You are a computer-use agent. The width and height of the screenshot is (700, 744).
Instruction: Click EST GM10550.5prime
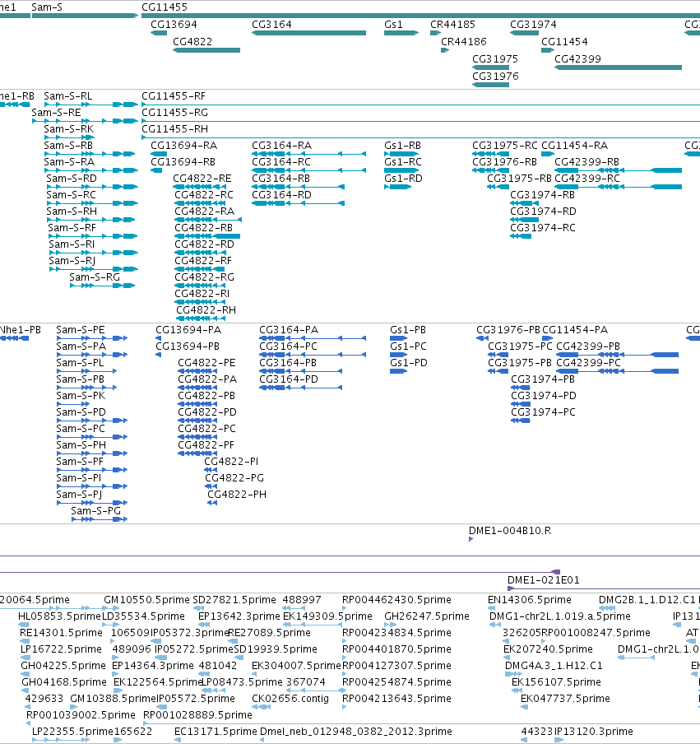pyautogui.click(x=146, y=600)
